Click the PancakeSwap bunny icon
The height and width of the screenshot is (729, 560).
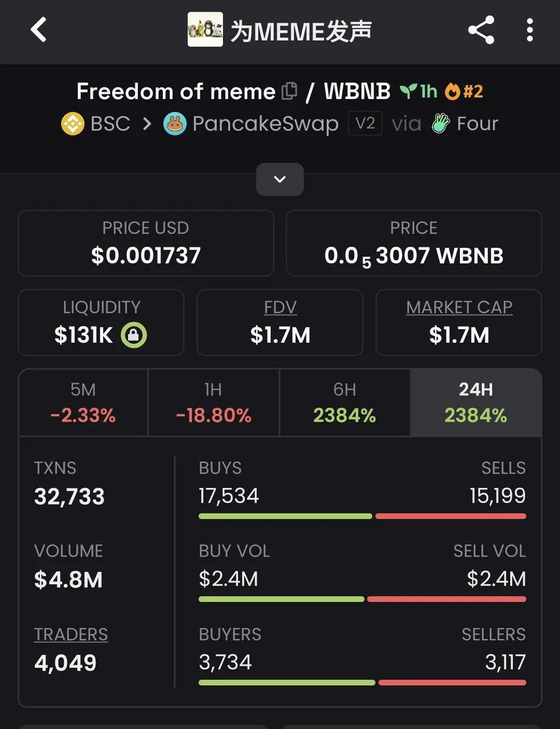coord(175,124)
